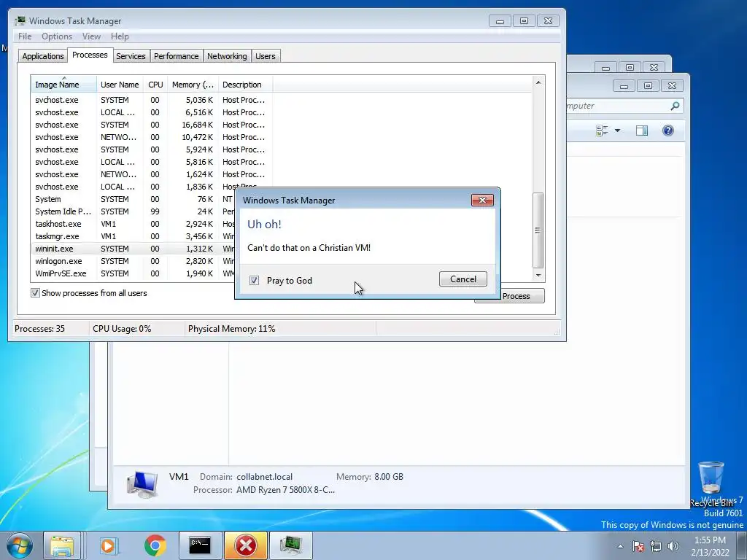747x560 pixels.
Task: Select the wininit.exe process row
Action: [x=133, y=249]
